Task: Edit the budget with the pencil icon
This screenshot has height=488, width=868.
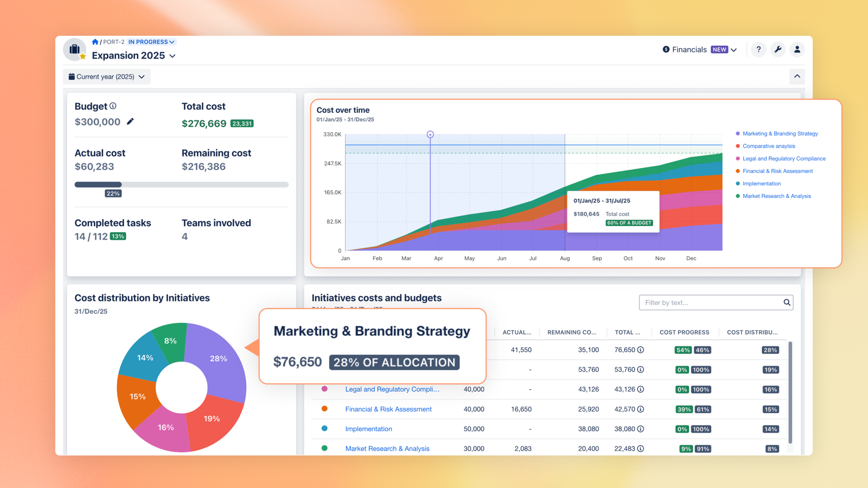Action: click(130, 122)
